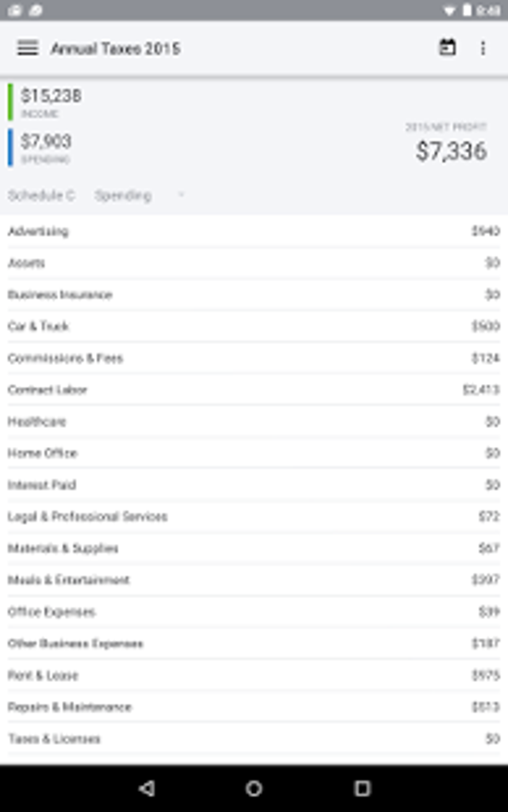Viewport: 508px width, 812px height.
Task: Select the Rent & Lease expense row
Action: point(254,676)
